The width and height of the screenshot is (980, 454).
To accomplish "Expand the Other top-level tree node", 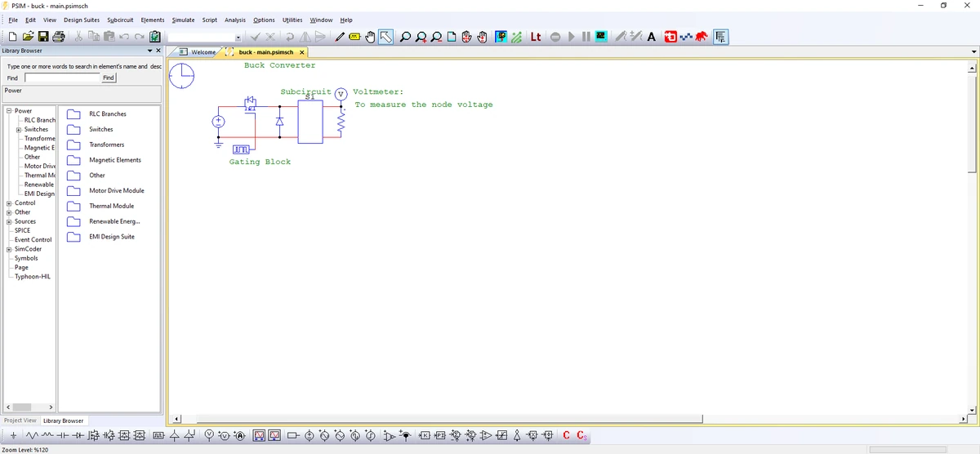I will [x=8, y=212].
